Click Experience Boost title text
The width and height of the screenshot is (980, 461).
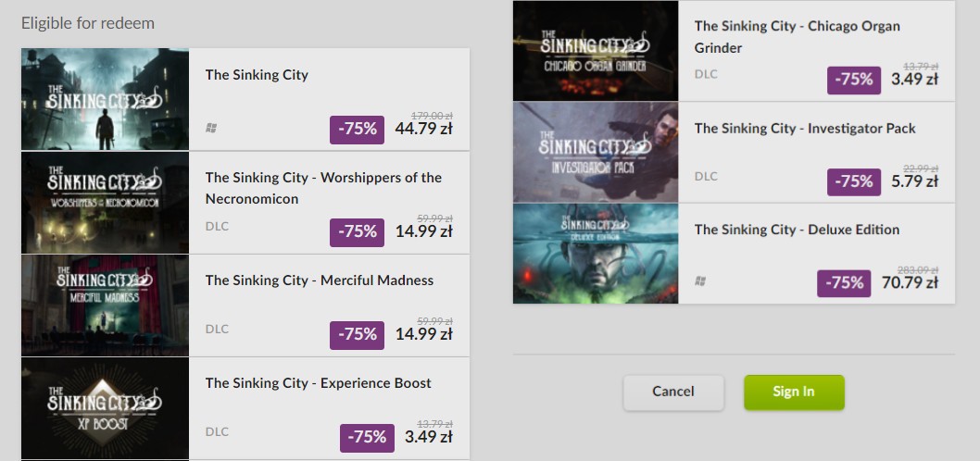(318, 383)
